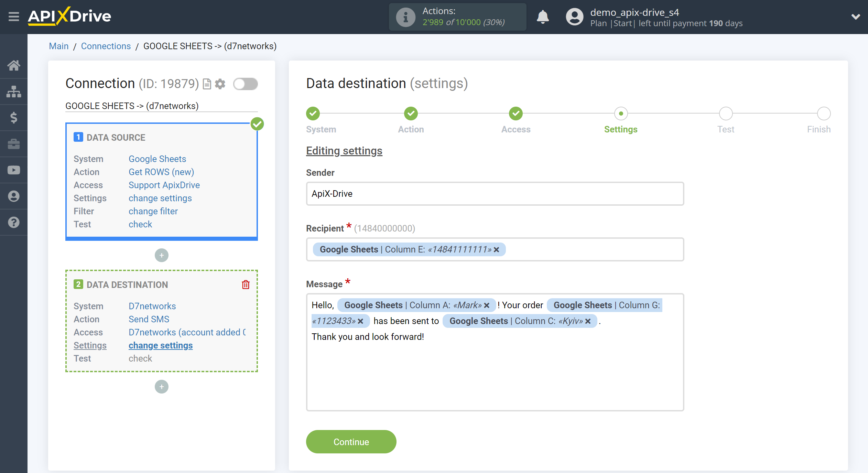Select the Settings step
This screenshot has width=868, height=473.
point(621,114)
